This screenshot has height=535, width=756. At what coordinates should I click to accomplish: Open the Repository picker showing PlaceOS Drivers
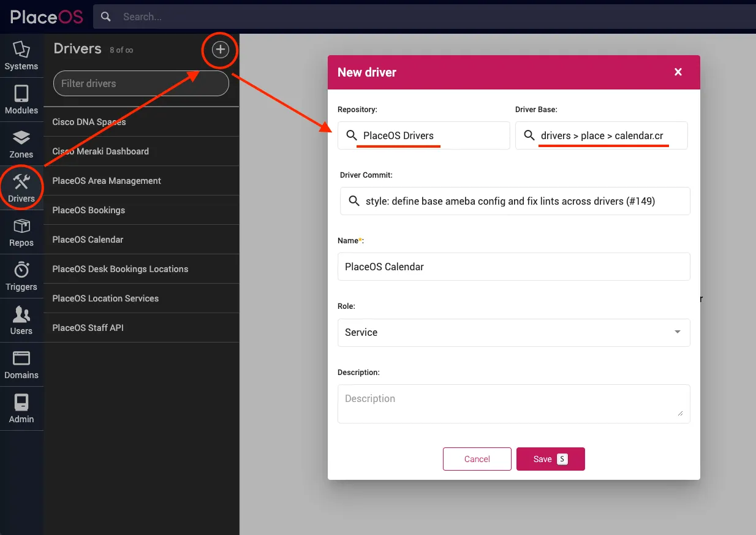pos(423,135)
